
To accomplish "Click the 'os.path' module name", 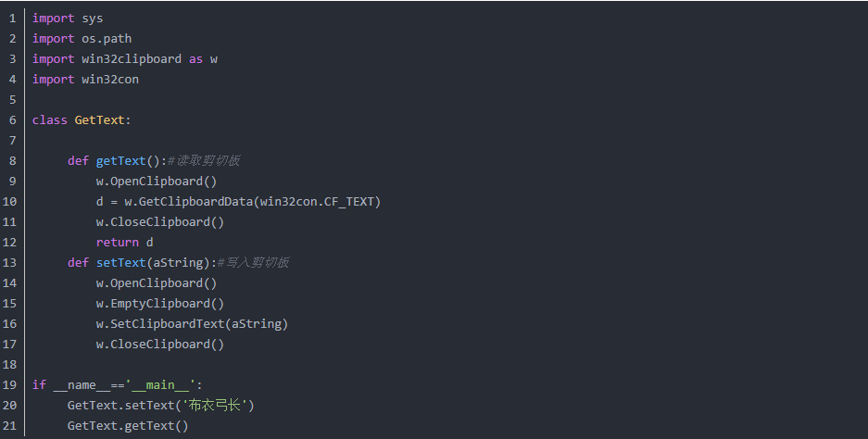I will (x=107, y=39).
